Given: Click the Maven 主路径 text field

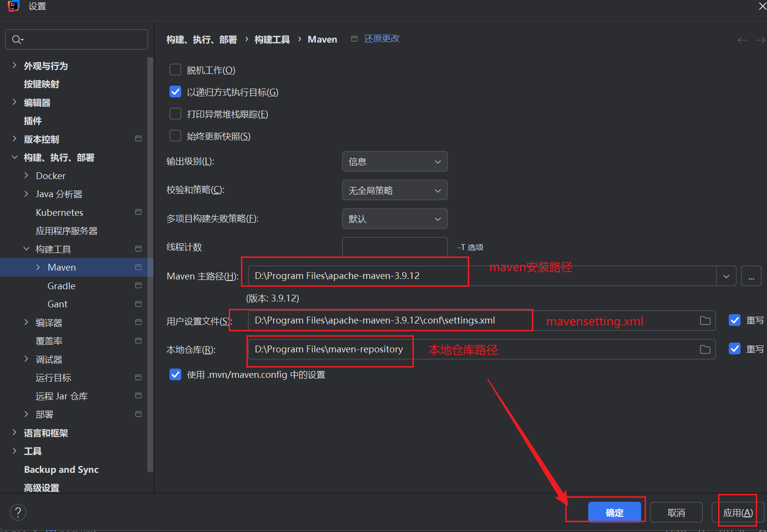Looking at the screenshot, I should point(482,276).
